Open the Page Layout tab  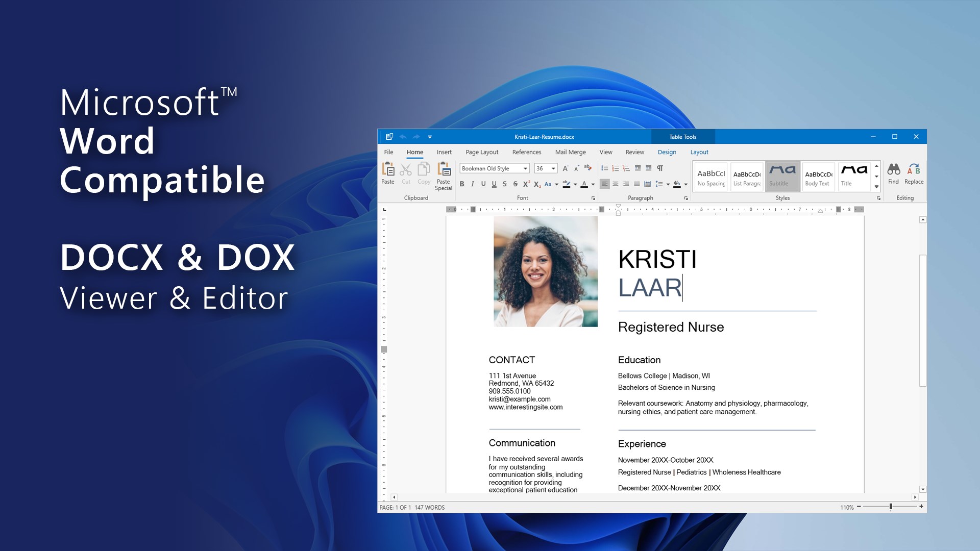click(x=481, y=152)
